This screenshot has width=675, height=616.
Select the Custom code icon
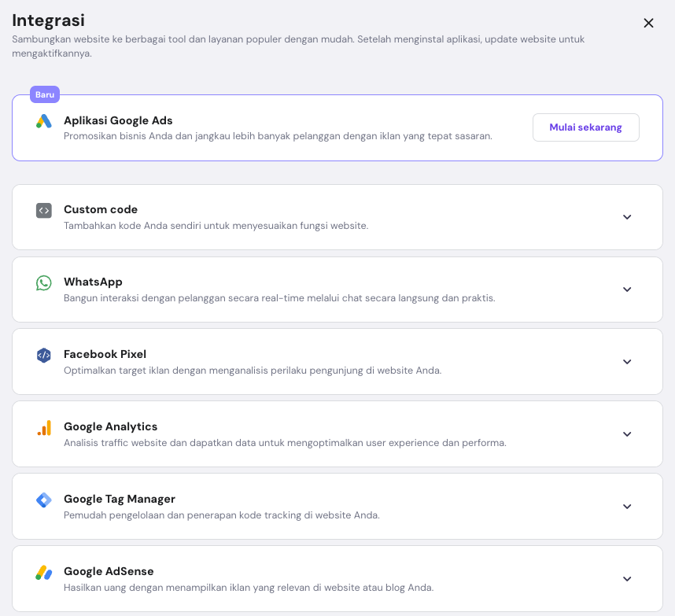point(44,210)
